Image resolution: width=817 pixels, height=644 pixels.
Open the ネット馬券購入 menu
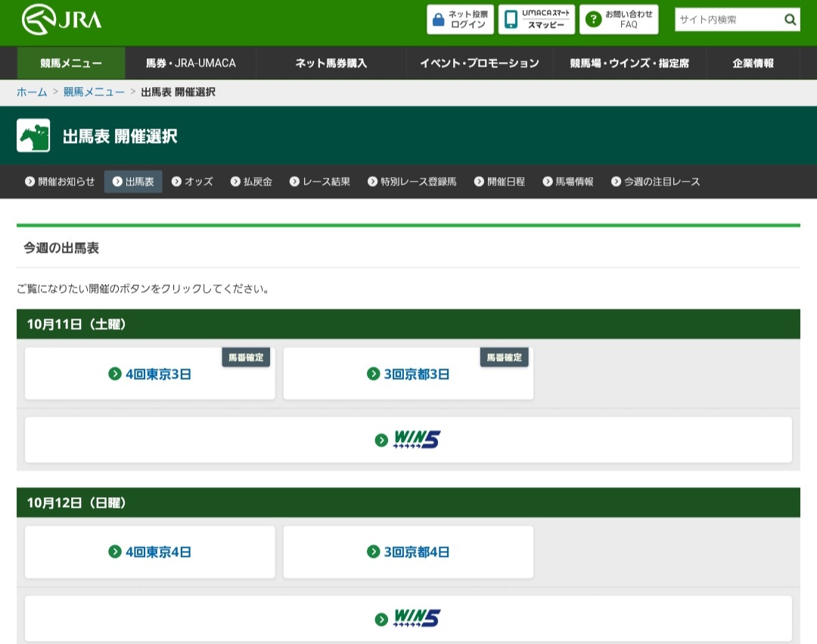(x=331, y=63)
